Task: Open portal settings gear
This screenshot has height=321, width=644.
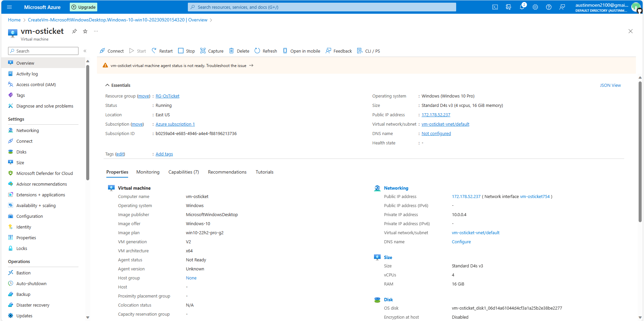Action: [535, 7]
